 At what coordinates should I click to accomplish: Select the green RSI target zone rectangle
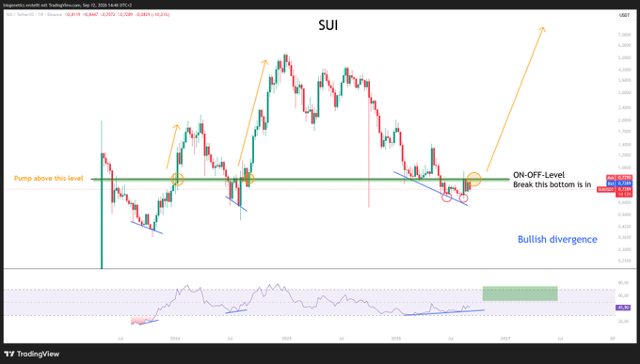[x=520, y=293]
